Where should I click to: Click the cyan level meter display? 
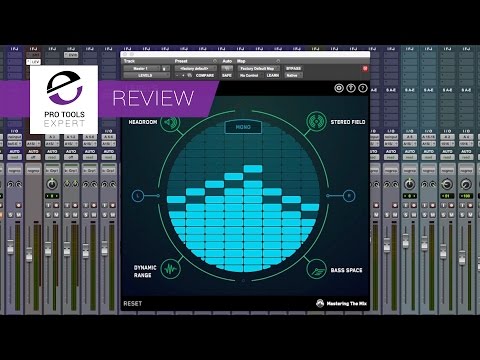243,196
